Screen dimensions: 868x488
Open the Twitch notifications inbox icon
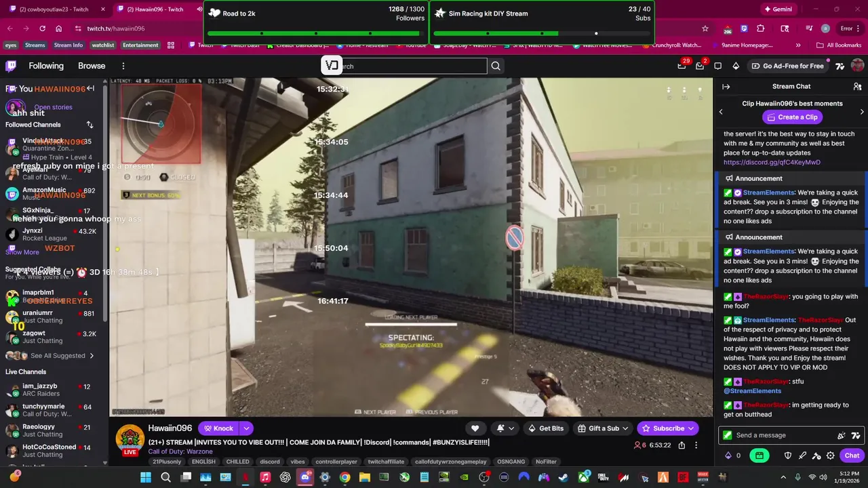pyautogui.click(x=682, y=66)
